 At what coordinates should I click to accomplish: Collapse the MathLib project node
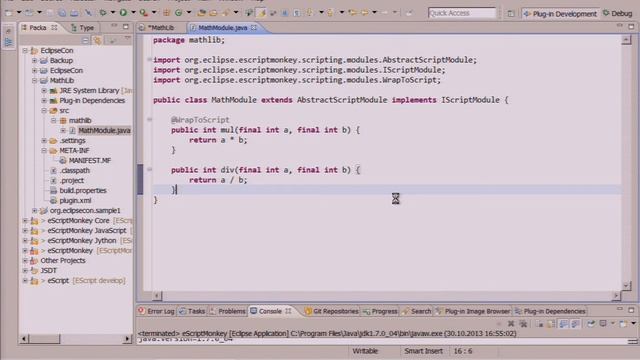(35, 80)
